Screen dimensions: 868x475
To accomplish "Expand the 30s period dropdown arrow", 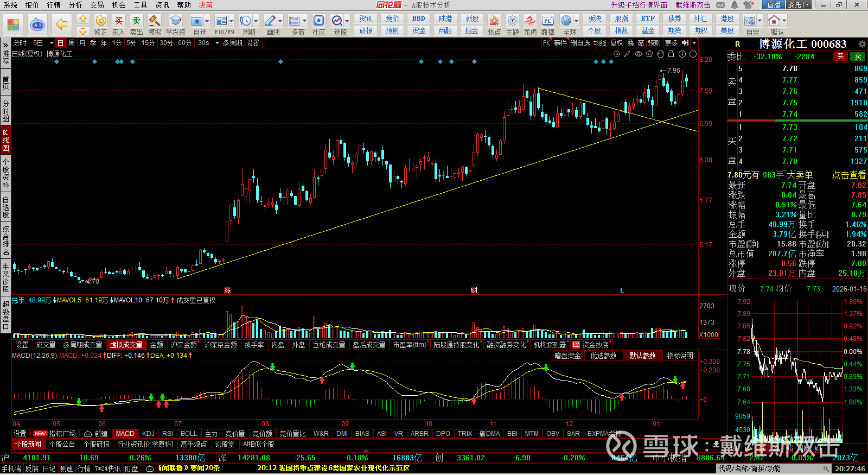I will tap(217, 43).
